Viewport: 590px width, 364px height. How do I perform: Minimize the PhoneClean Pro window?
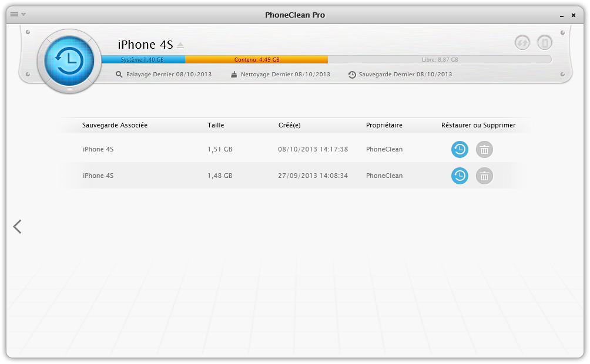562,15
